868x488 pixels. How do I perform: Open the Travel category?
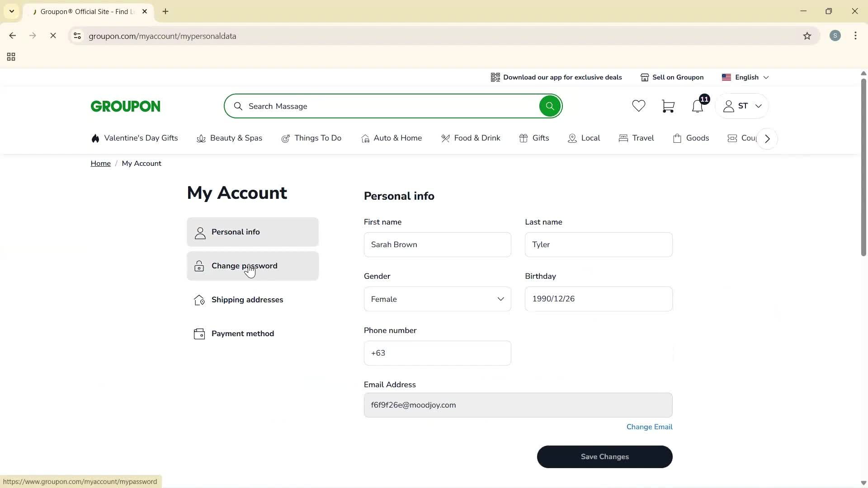click(x=642, y=138)
